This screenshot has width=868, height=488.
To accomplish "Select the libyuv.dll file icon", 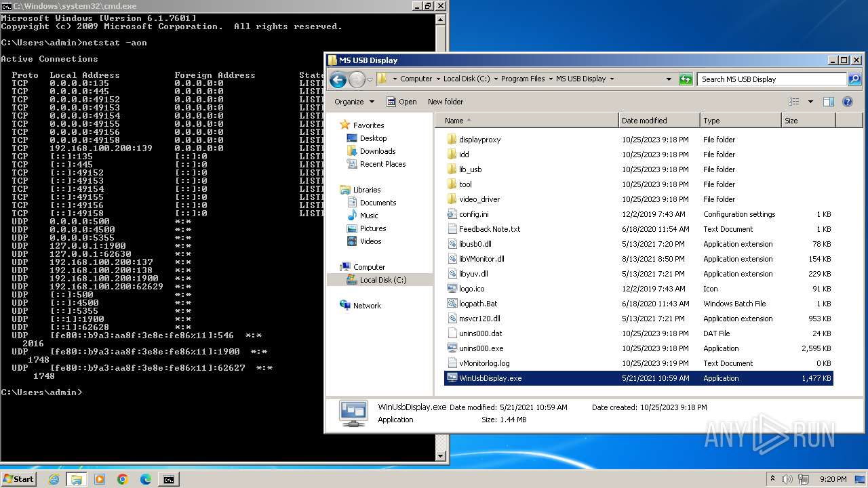I will click(x=452, y=274).
